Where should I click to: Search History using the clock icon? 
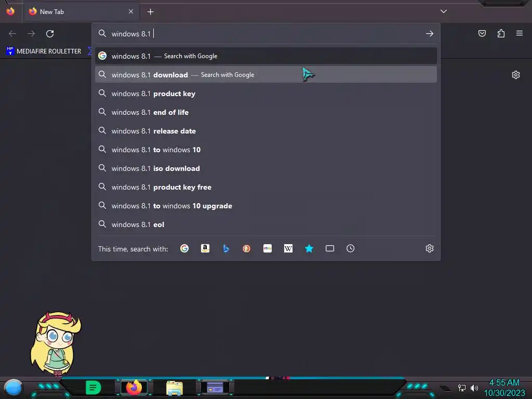351,248
